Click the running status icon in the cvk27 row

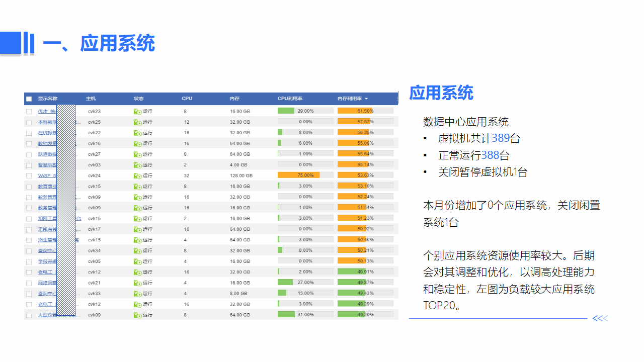point(137,154)
